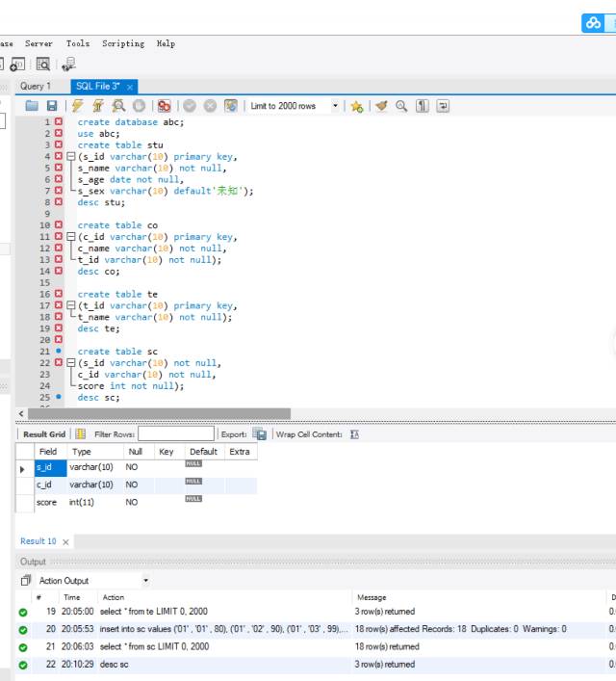616x681 pixels.
Task: Click the Beautify query broom icon
Action: 382,106
